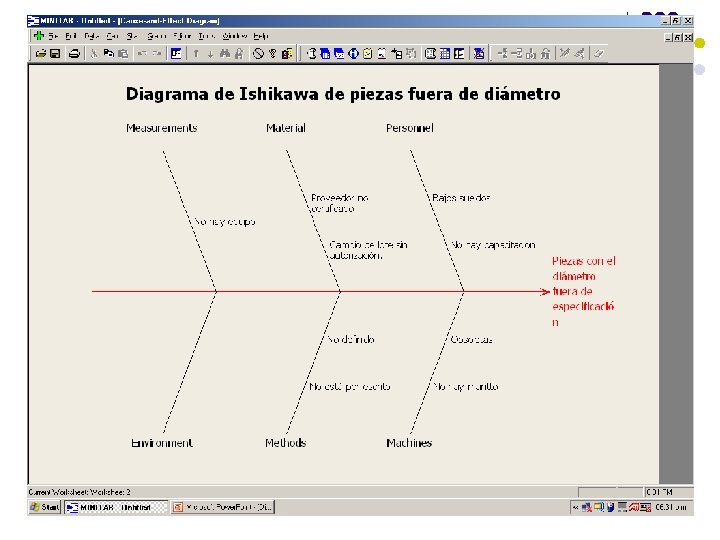Image resolution: width=720 pixels, height=540 pixels.
Task: Select the Personnel branch label
Action: (x=410, y=128)
